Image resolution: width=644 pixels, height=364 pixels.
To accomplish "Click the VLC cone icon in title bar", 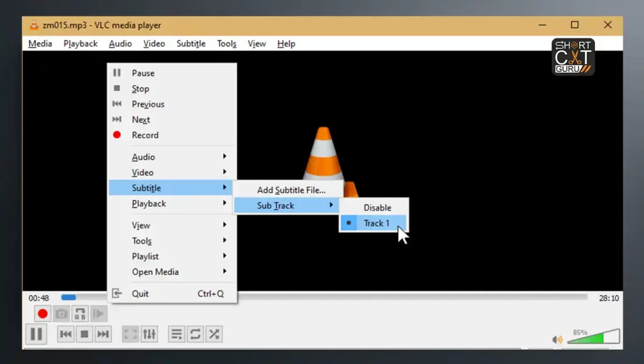I will tap(34, 25).
